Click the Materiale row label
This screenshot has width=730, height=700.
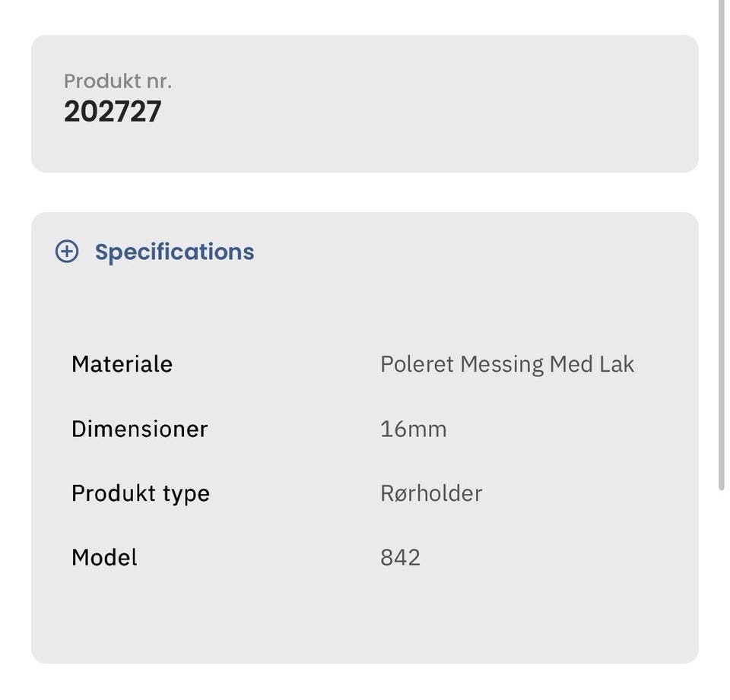(122, 364)
